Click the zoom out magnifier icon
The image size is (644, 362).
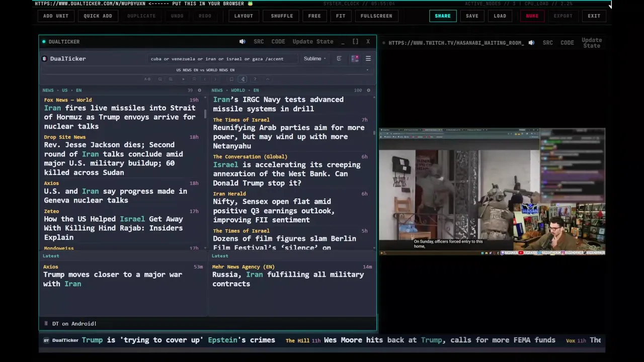(x=160, y=79)
